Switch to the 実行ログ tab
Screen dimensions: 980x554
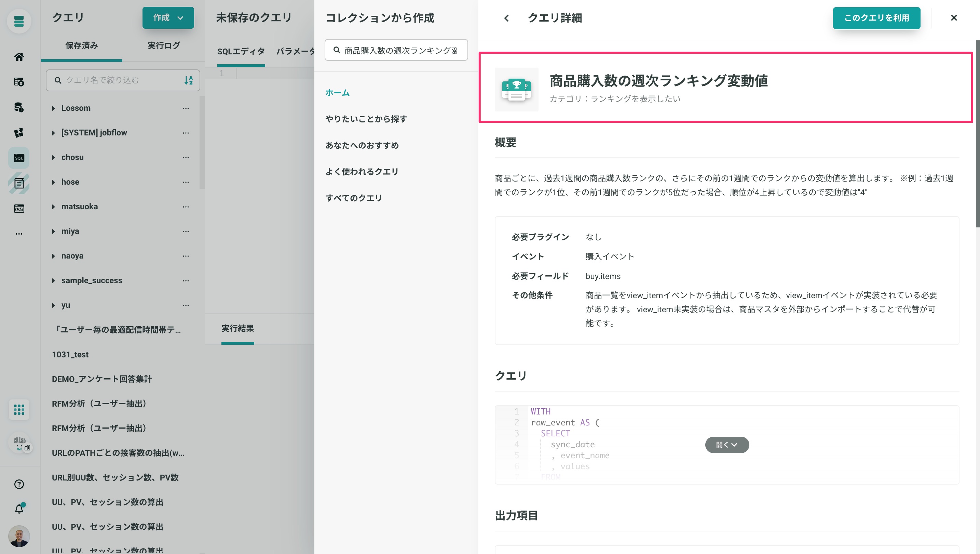click(164, 46)
